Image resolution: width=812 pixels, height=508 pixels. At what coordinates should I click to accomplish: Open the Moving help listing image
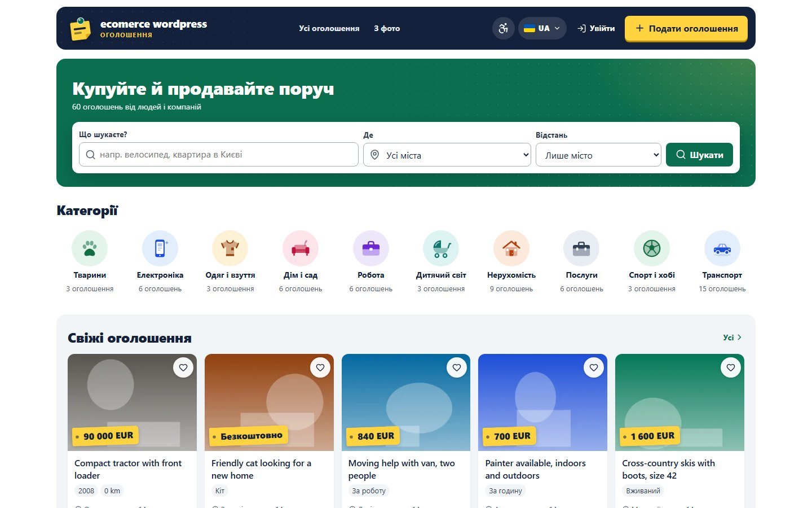pos(406,402)
